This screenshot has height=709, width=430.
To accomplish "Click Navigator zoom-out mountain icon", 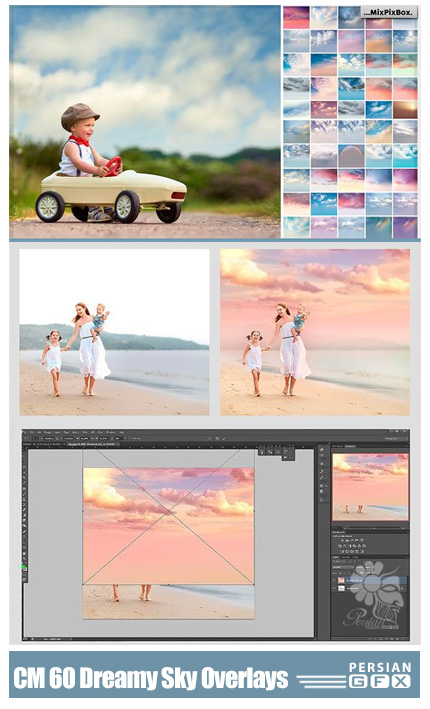I will point(345,529).
